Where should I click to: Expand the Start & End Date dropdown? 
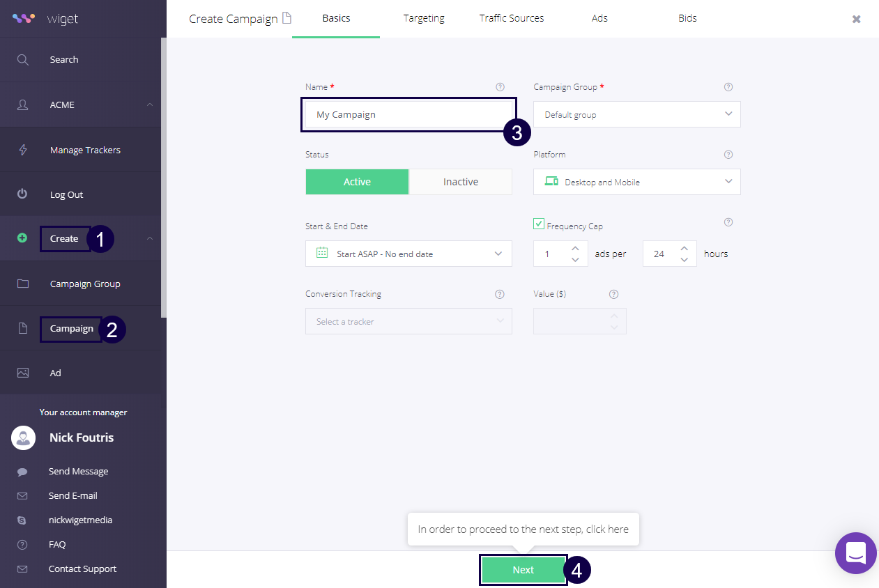click(x=408, y=254)
